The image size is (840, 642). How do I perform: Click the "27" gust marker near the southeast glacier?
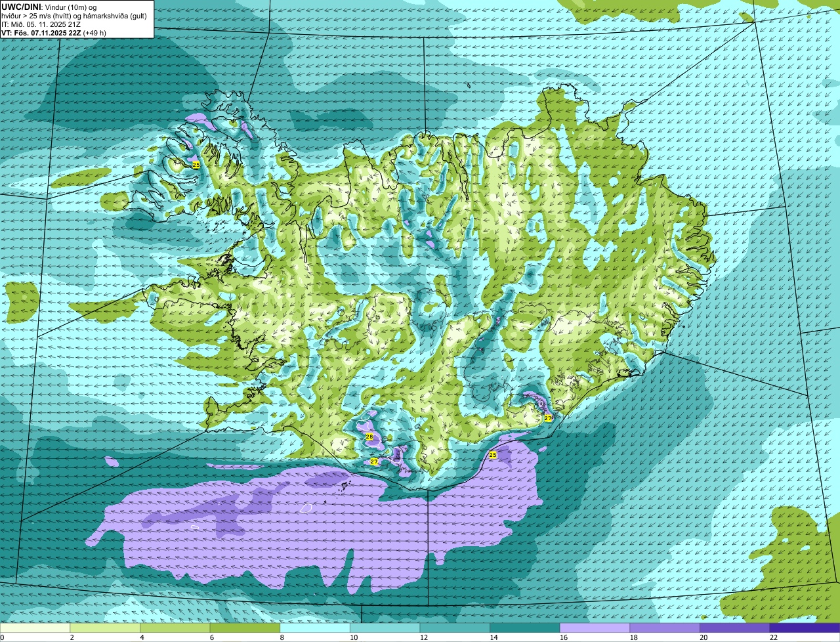(x=548, y=418)
